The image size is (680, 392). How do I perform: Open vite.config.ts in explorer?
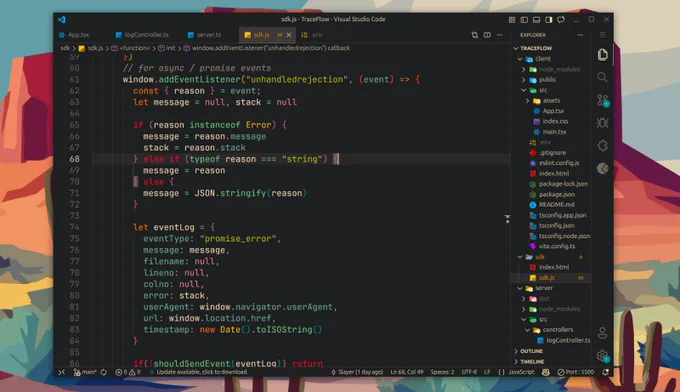(x=557, y=246)
